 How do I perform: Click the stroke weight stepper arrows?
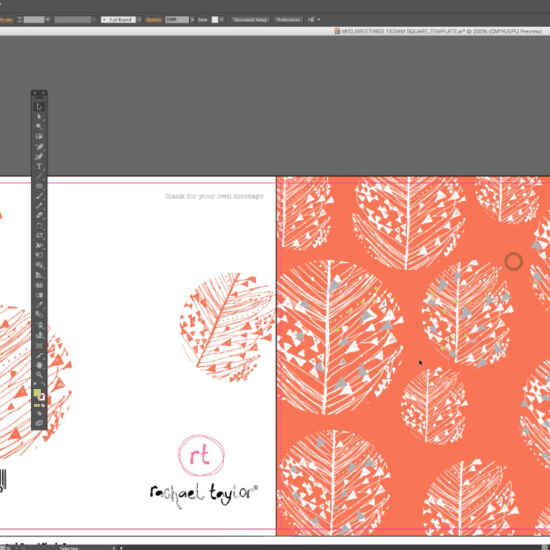click(x=20, y=20)
